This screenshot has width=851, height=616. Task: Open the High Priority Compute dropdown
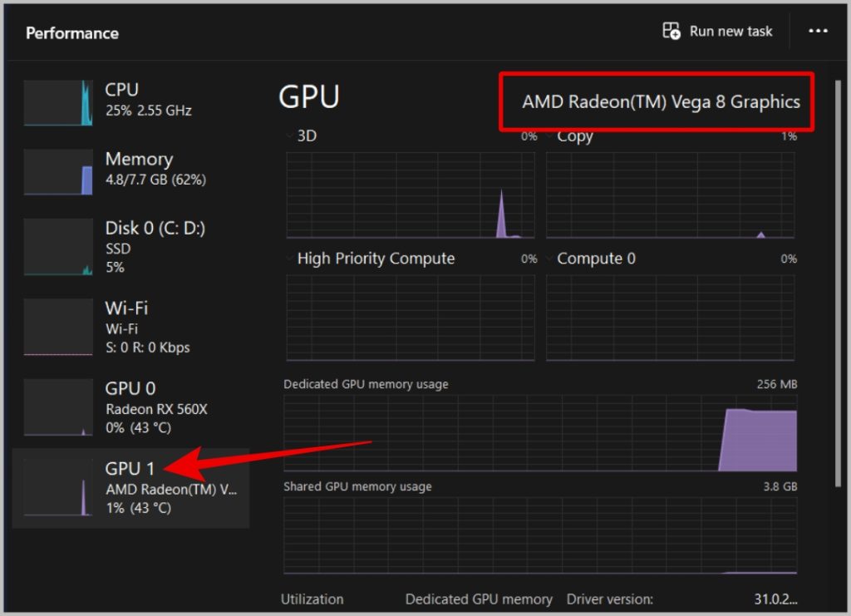291,259
